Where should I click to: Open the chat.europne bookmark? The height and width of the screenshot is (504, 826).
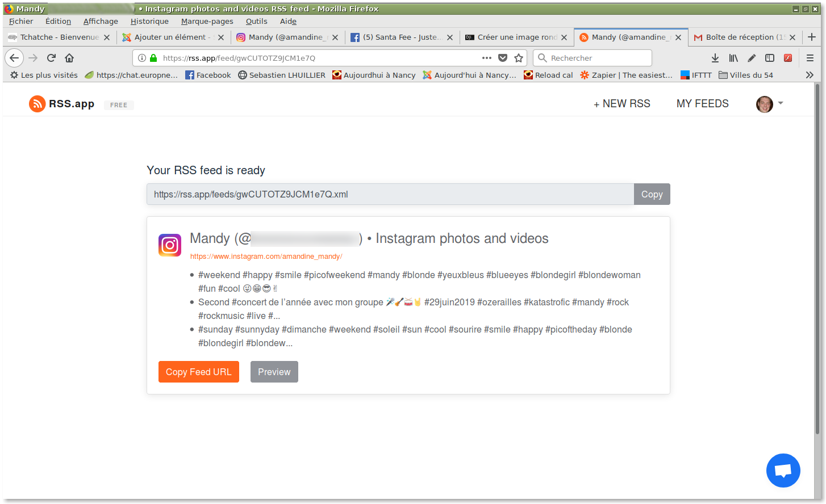pos(131,75)
